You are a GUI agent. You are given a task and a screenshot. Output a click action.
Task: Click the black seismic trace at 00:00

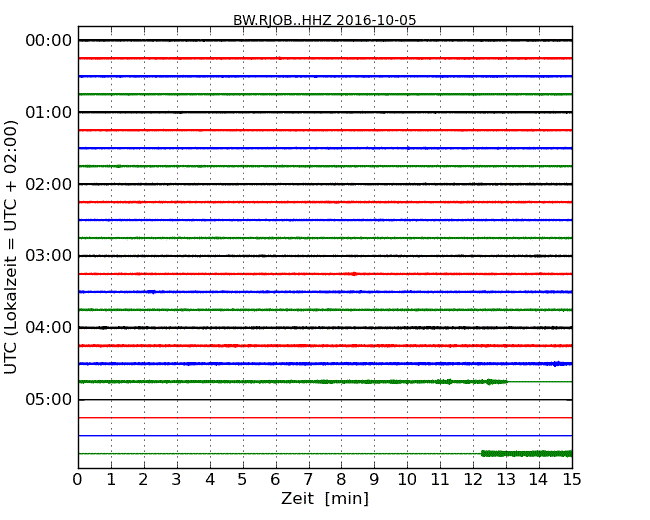pos(325,40)
